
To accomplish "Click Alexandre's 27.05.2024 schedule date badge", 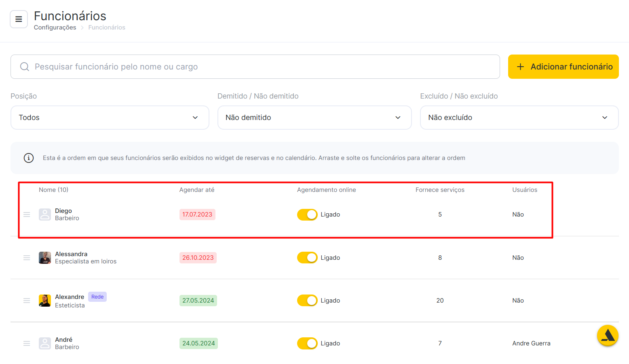I will tap(198, 301).
